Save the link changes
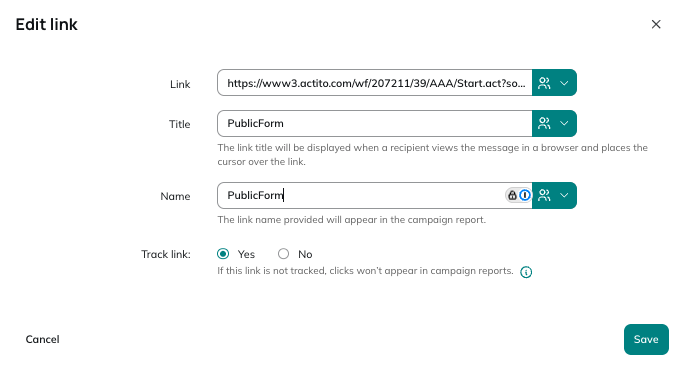Screen dimensions: 686x368 coord(646,340)
